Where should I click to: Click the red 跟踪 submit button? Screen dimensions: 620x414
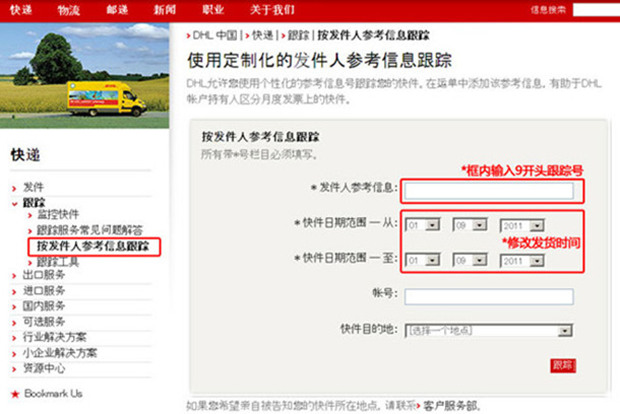[563, 366]
